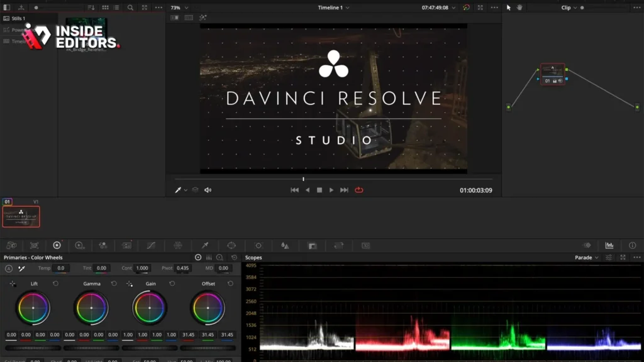Viewport: 644px width, 362px height.
Task: Select clip 01 thumbnail in timeline
Action: click(x=21, y=217)
